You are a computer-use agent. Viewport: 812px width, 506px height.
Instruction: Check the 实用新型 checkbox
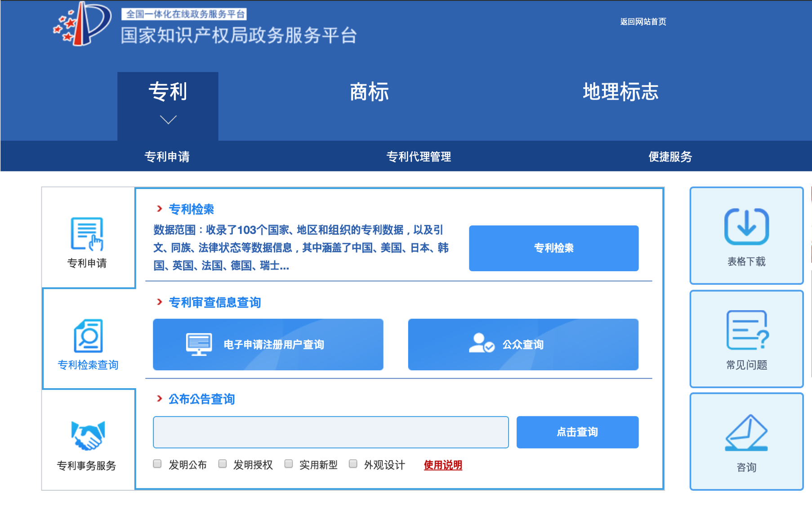[289, 464]
